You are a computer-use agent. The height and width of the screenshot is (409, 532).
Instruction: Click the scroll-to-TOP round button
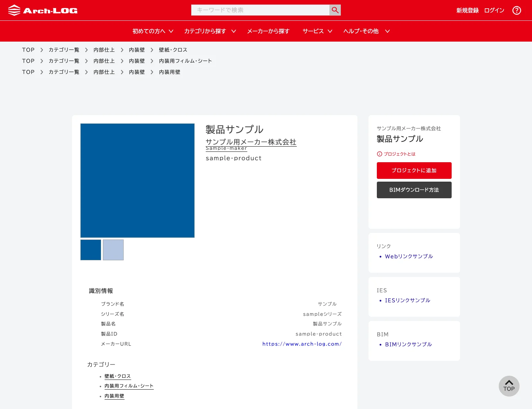tap(509, 386)
